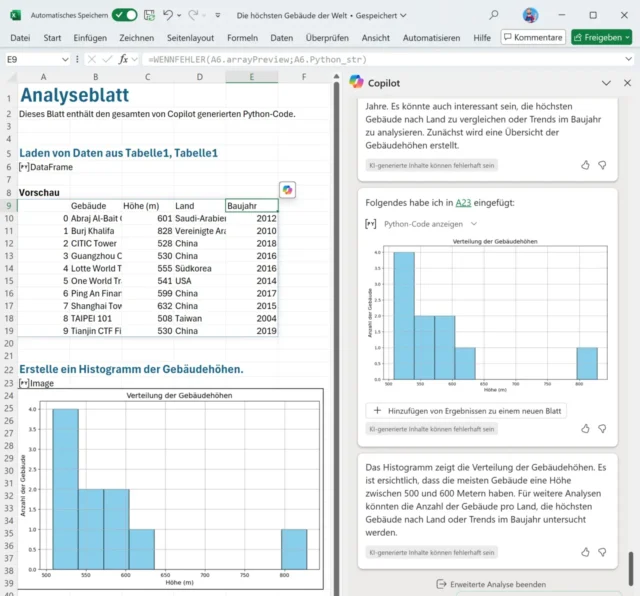Toggle the Automatisches Speichern switch
640x596 pixels.
124,15
